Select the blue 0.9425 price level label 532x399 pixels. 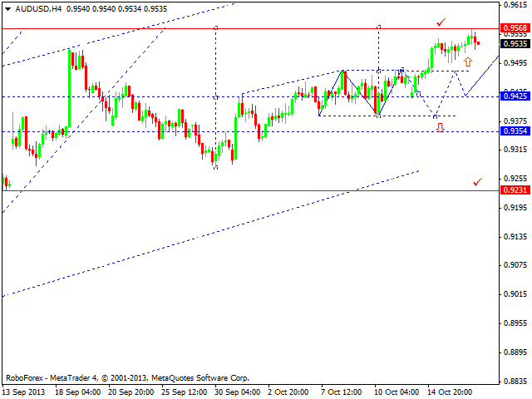tap(513, 96)
